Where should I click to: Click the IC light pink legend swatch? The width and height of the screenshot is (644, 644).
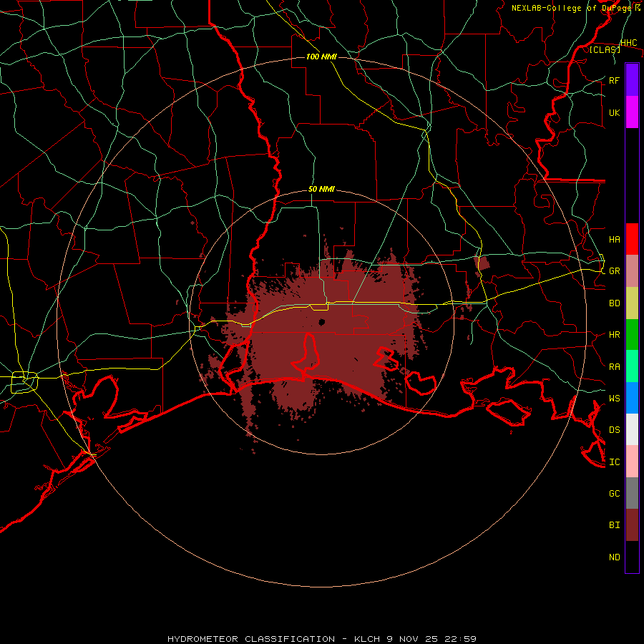pos(632,462)
